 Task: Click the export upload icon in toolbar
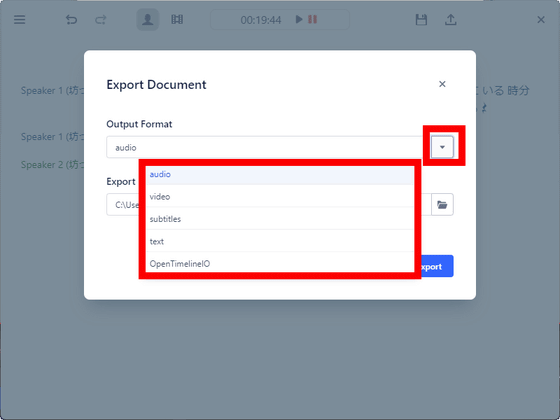[451, 19]
